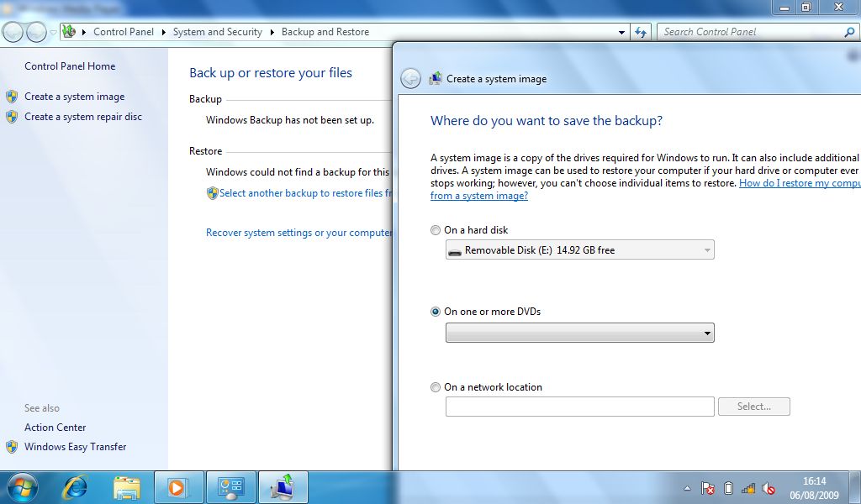Open Windows Easy Transfer link
The height and width of the screenshot is (504, 861).
point(75,447)
